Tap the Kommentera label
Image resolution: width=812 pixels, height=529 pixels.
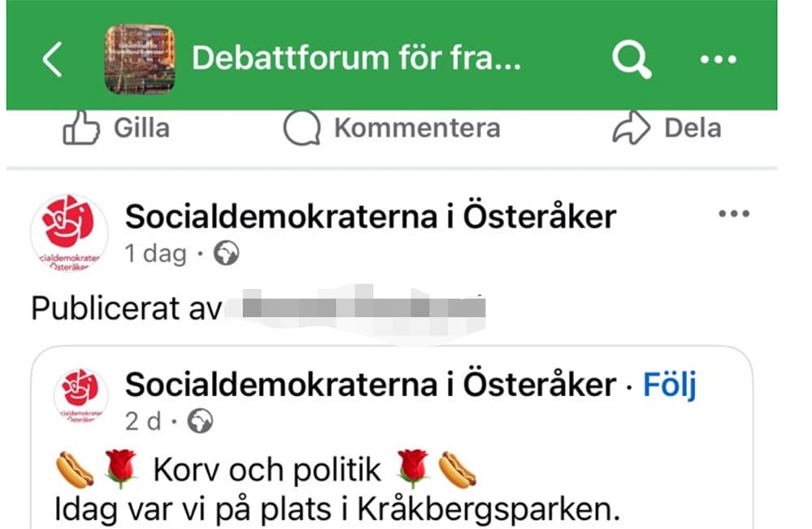click(x=417, y=128)
